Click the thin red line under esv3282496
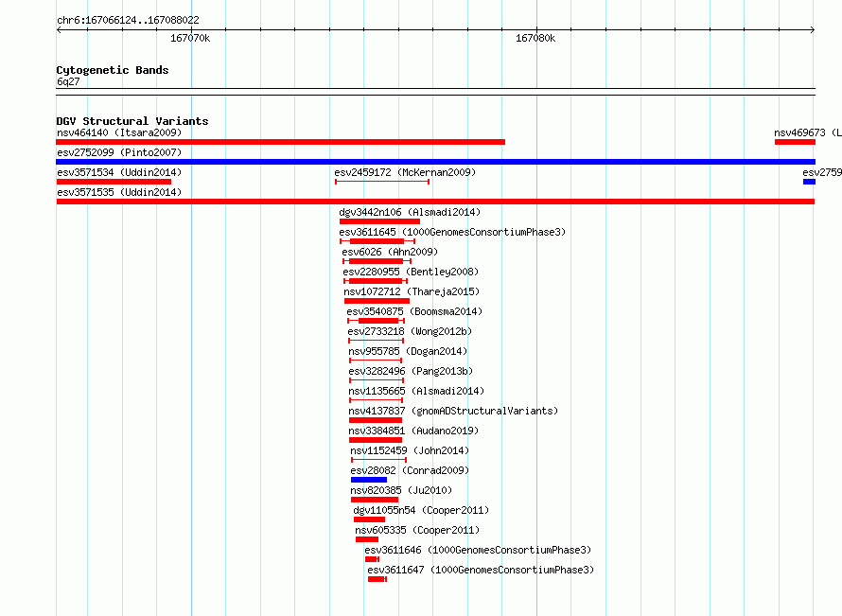842x616 pixels. (x=377, y=380)
